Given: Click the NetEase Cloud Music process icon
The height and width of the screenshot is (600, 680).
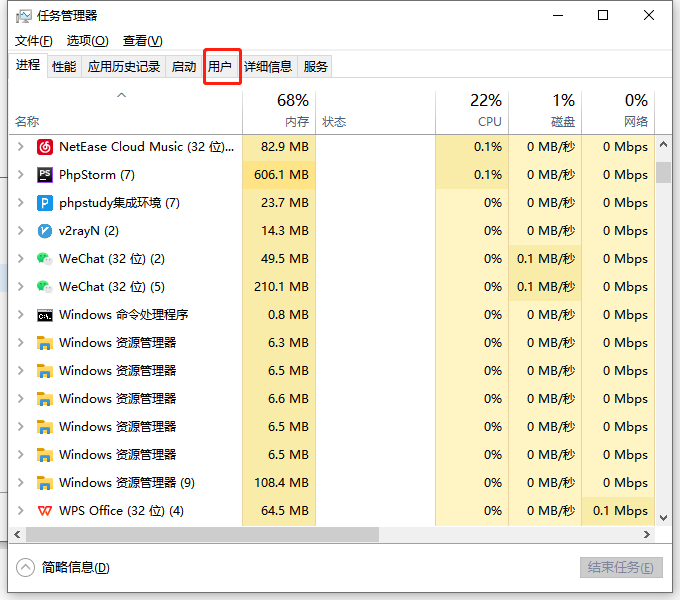Looking at the screenshot, I should coord(45,147).
